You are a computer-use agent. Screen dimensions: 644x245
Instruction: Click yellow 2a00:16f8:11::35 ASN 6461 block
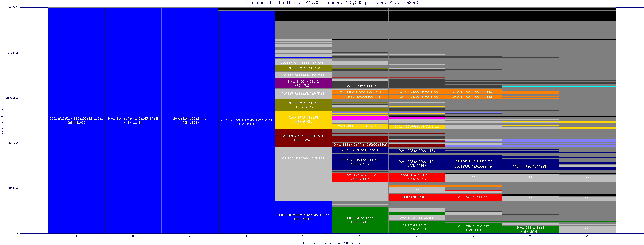(x=303, y=120)
